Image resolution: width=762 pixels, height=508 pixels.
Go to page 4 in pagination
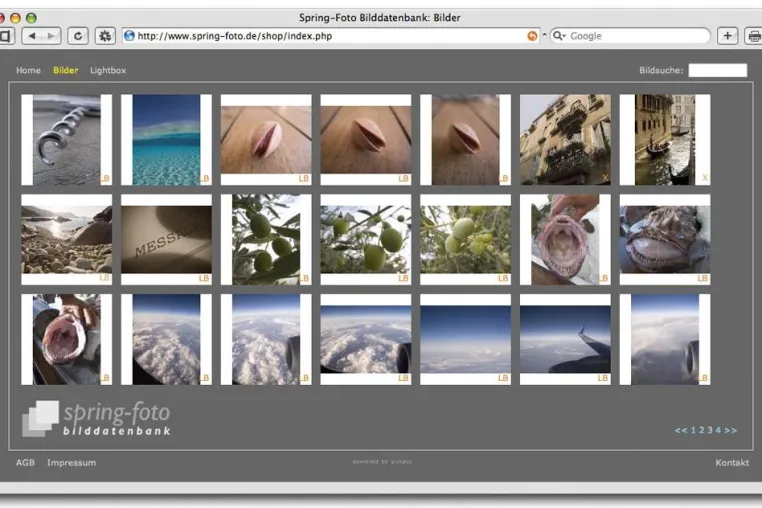[x=718, y=430]
